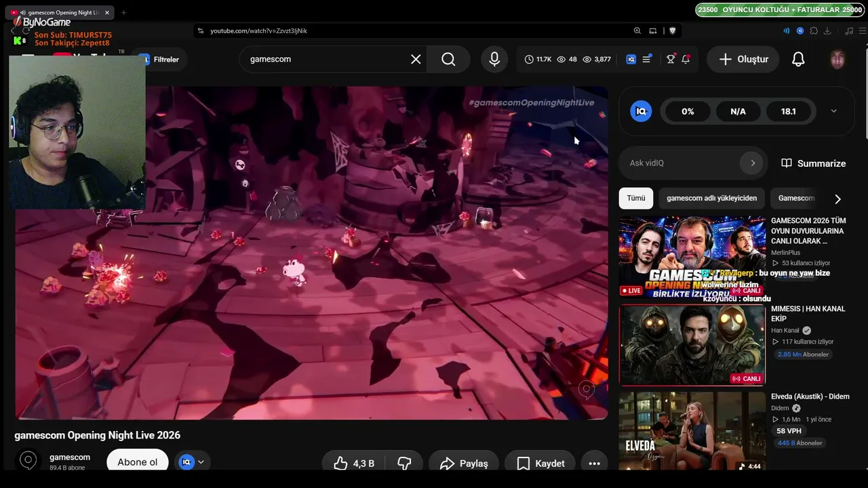The width and height of the screenshot is (868, 488).
Task: Mute the tab via speaker icon
Action: tap(23, 13)
